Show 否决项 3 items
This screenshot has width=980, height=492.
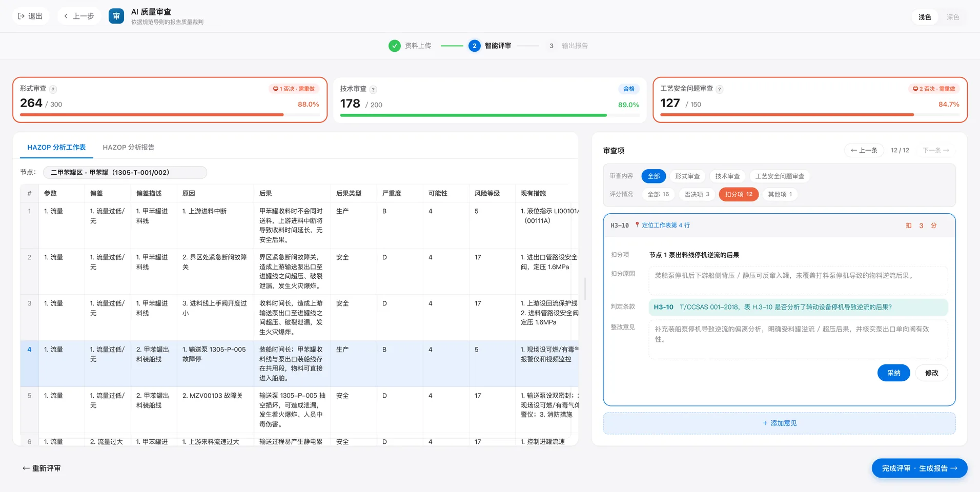[697, 194]
